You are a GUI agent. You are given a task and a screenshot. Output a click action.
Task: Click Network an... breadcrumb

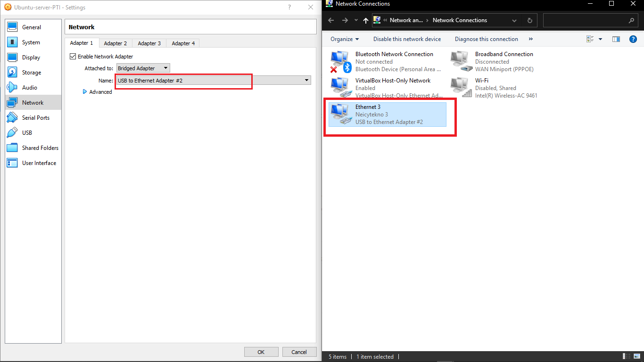click(406, 20)
